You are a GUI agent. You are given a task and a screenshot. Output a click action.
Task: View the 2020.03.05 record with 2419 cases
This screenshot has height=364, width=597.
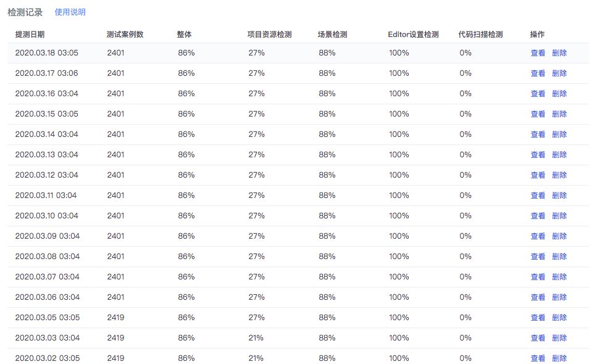538,317
